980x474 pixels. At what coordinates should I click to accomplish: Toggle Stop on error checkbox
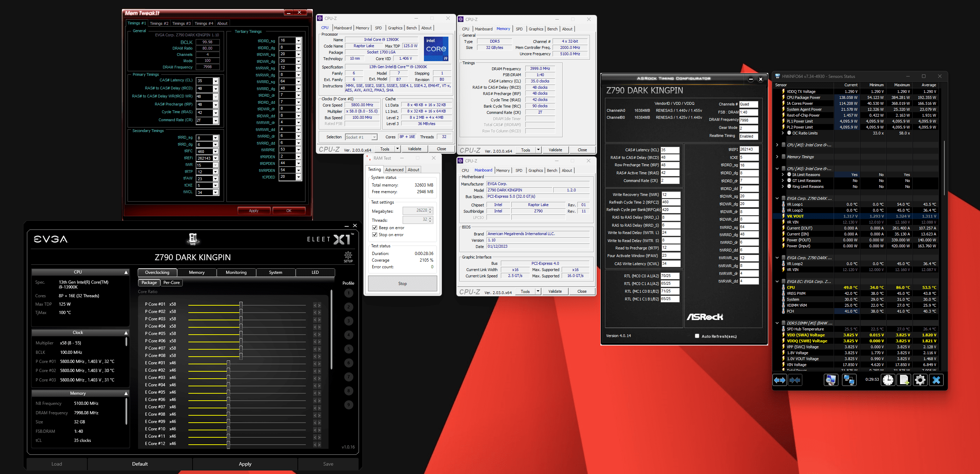point(375,234)
